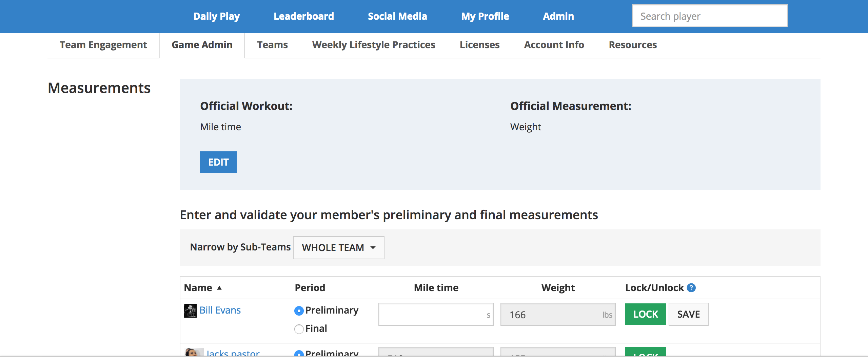This screenshot has width=868, height=357.
Task: Click the Official Measurement 'Weight' value
Action: [526, 127]
